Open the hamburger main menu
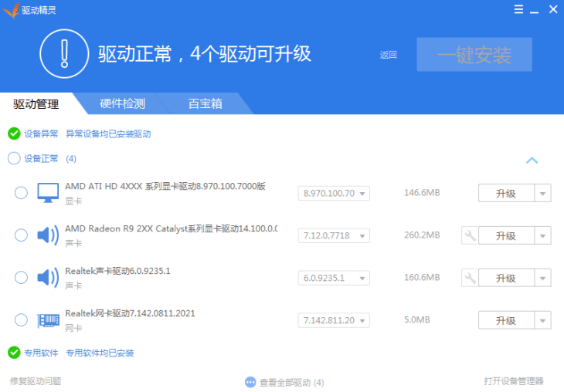This screenshot has width=564, height=392. 518,9
